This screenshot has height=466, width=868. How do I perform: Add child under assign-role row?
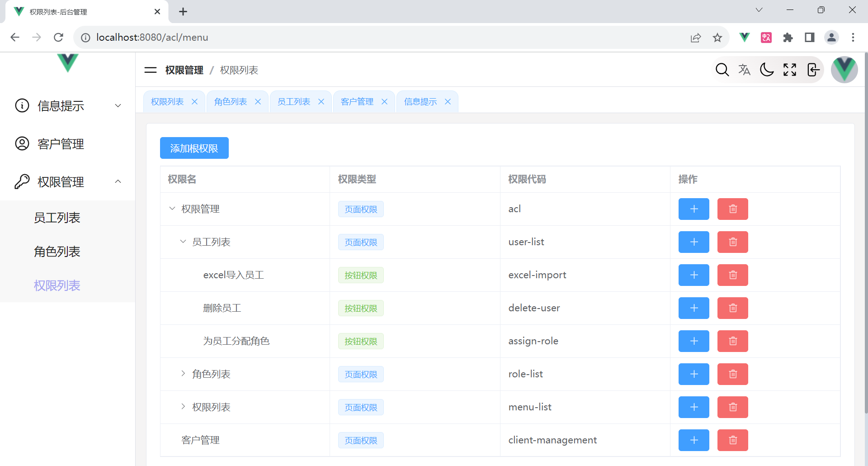click(x=694, y=341)
